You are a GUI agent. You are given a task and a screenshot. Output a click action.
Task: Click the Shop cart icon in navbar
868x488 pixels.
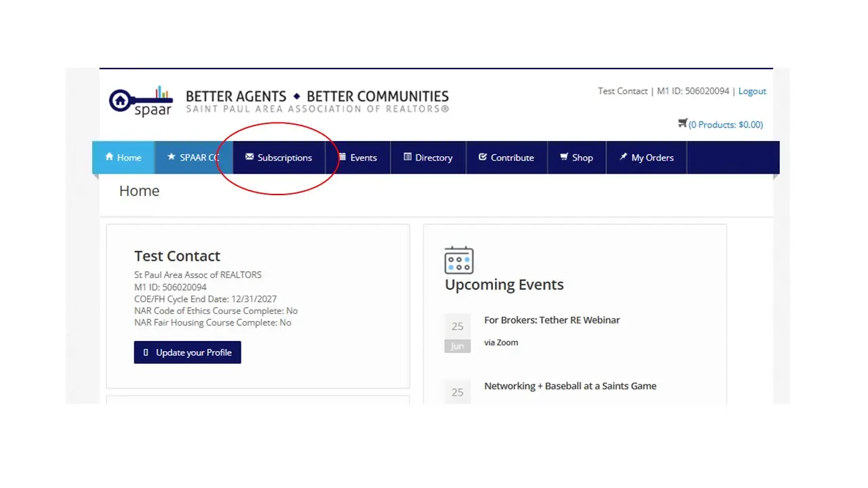pos(564,157)
